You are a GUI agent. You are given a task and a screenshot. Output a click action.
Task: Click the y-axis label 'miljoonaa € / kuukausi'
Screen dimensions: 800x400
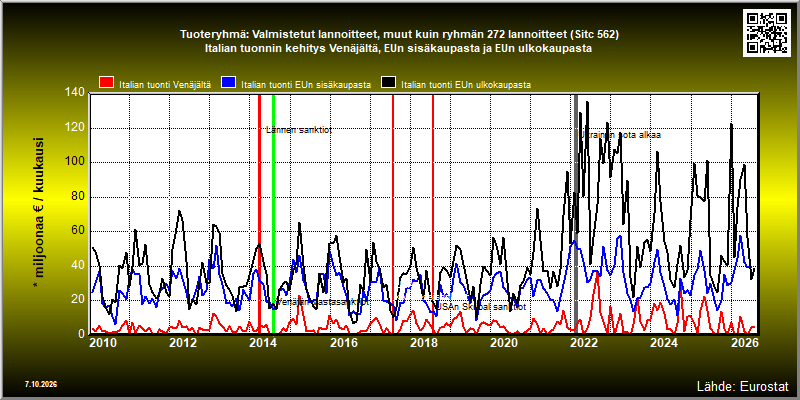[39, 213]
